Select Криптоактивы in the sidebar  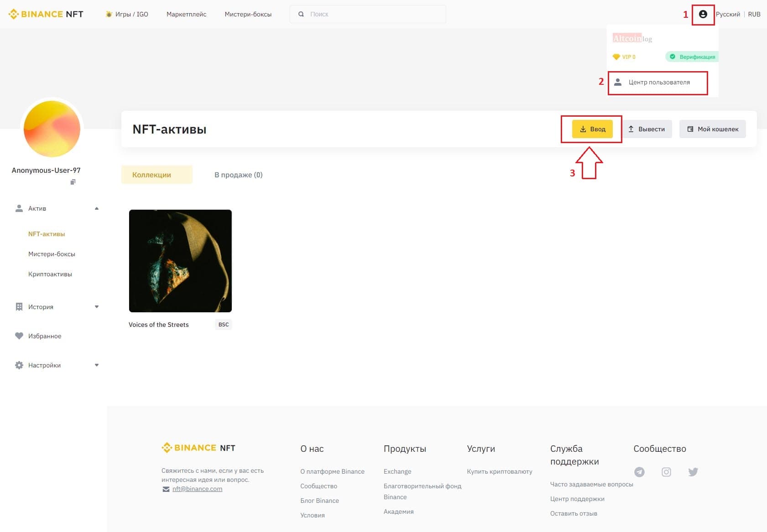click(x=50, y=274)
